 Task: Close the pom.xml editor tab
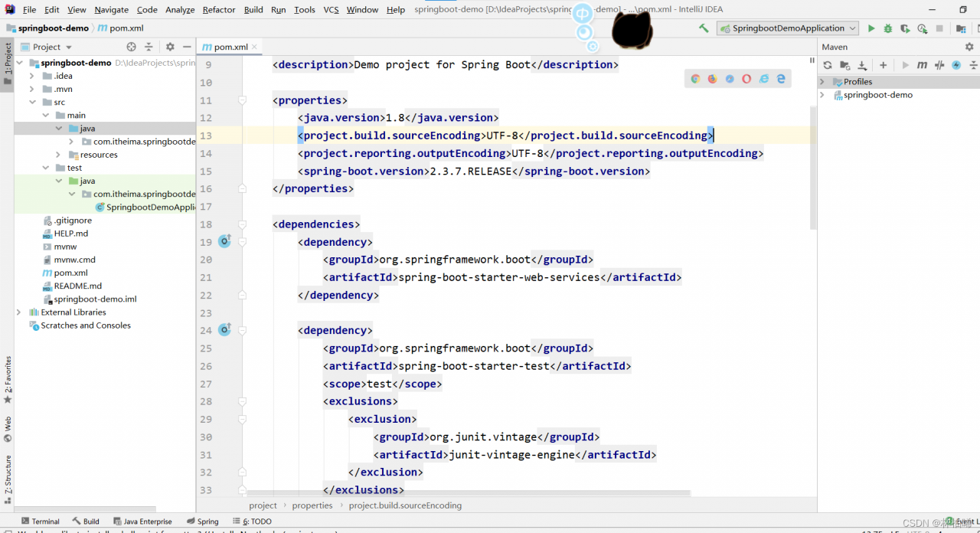[x=256, y=47]
